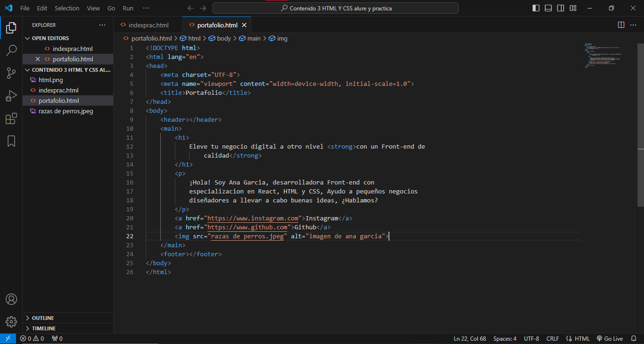Screen dimensions: 644x344
Task: Open the remote window status icon
Action: pyautogui.click(x=8, y=338)
